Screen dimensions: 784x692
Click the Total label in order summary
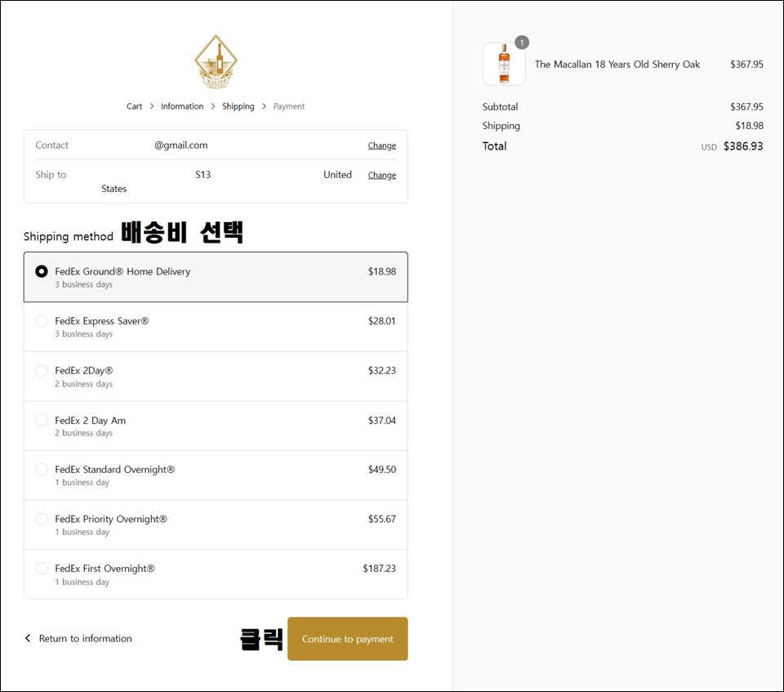(x=495, y=146)
